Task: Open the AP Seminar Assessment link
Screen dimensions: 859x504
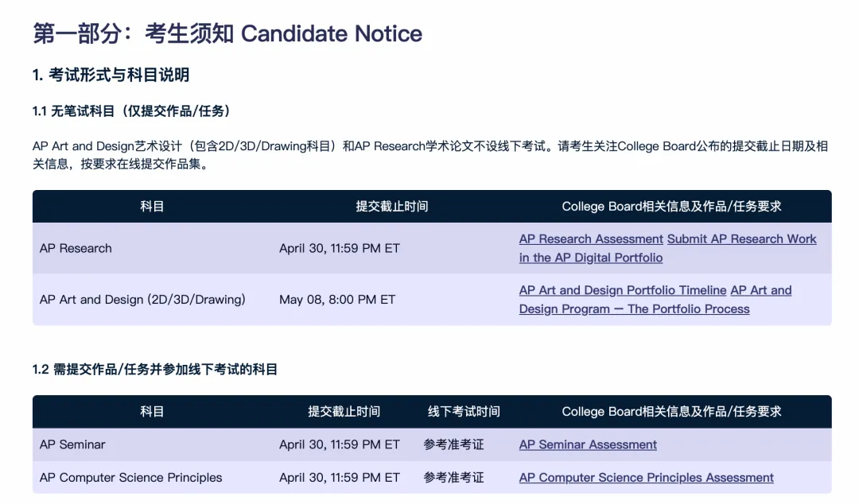Action: click(x=588, y=445)
